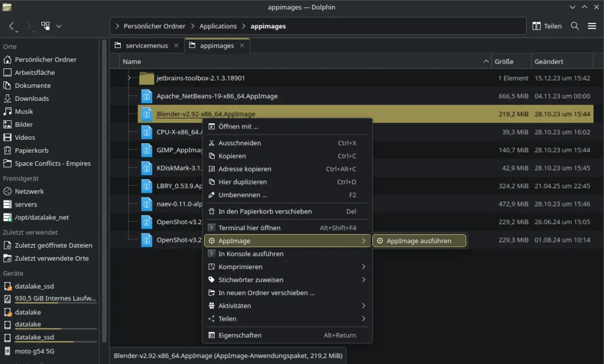Expand the Stichwörter zuweisen submenu
This screenshot has height=364, width=604.
(287, 280)
